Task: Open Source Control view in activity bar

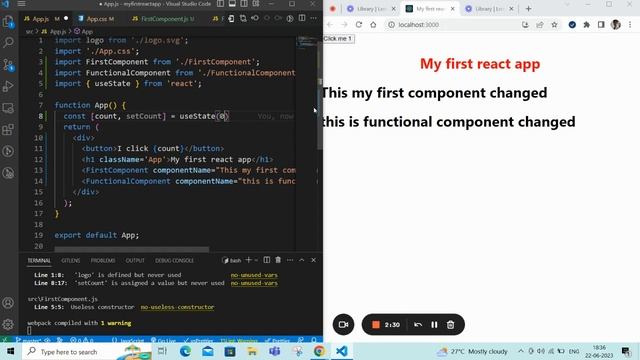Action: pos(8,64)
